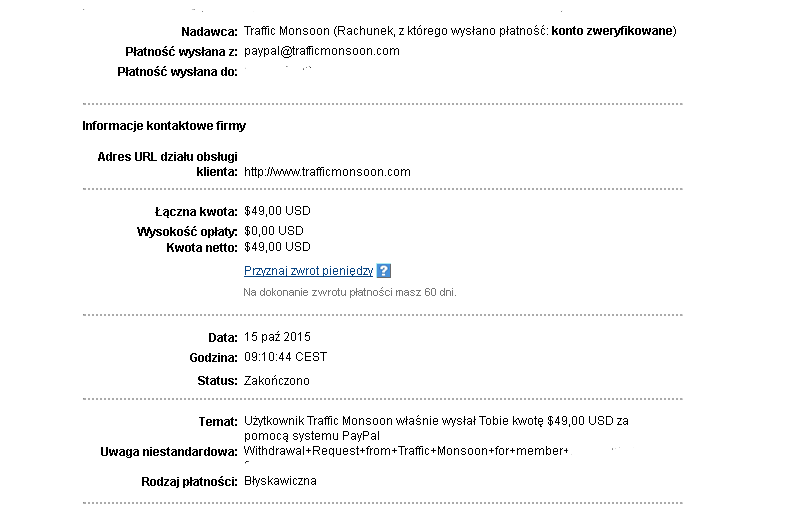Click the blue question mark help icon
This screenshot has height=517, width=805.
click(x=384, y=271)
